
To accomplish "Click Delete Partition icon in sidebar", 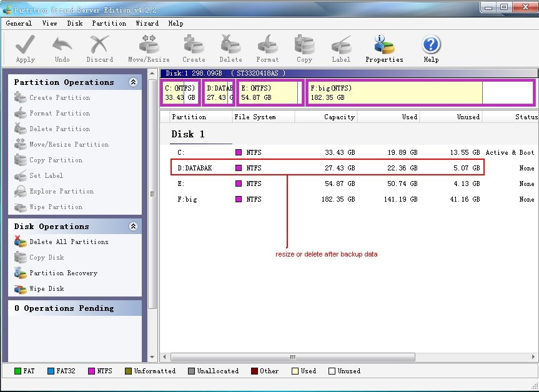I will coord(20,129).
